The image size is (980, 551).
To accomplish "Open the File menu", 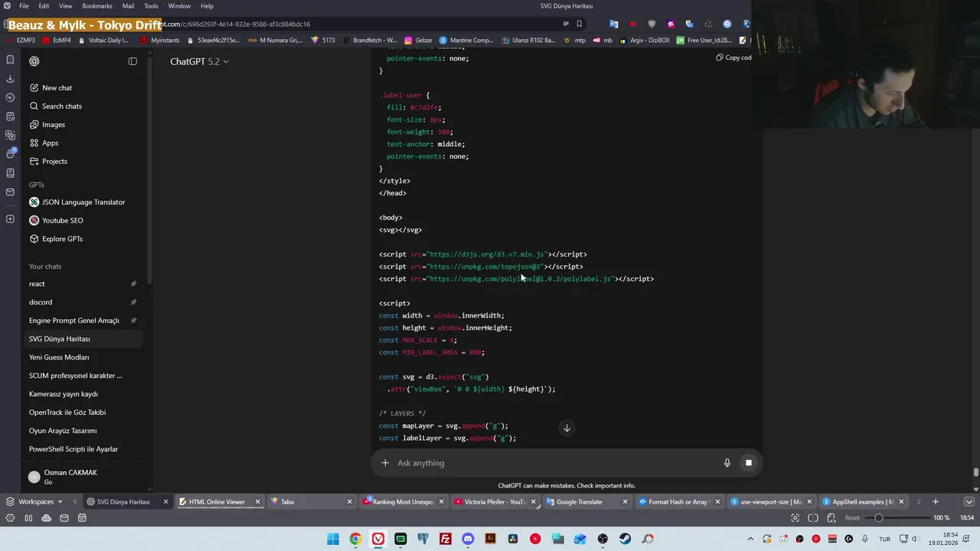I will tap(24, 6).
